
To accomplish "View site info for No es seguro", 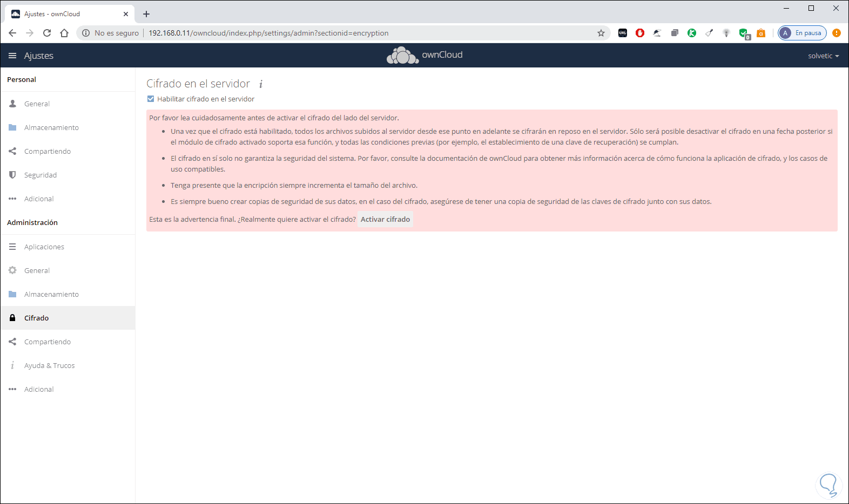I will (111, 33).
